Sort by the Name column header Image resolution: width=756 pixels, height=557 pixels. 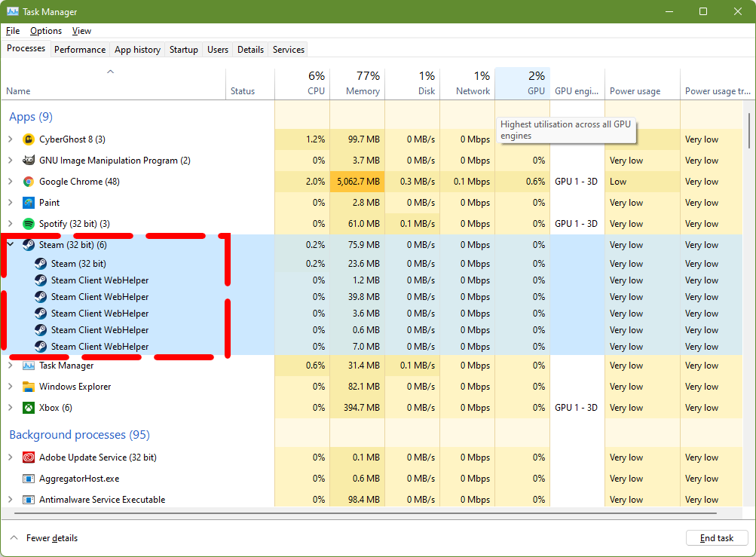pos(113,84)
